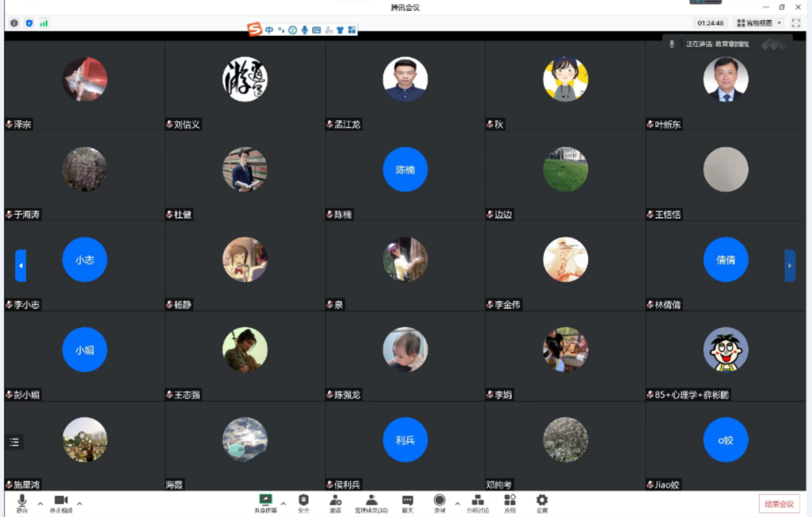Open the Security shield icon

(303, 502)
